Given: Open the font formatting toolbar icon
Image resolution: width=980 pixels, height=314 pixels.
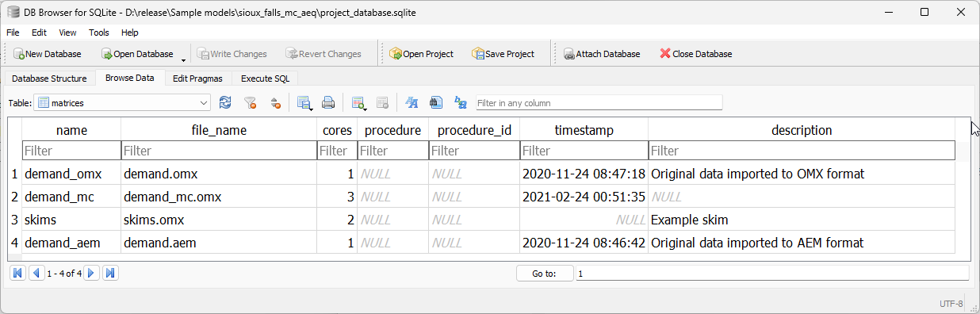Looking at the screenshot, I should [x=411, y=102].
